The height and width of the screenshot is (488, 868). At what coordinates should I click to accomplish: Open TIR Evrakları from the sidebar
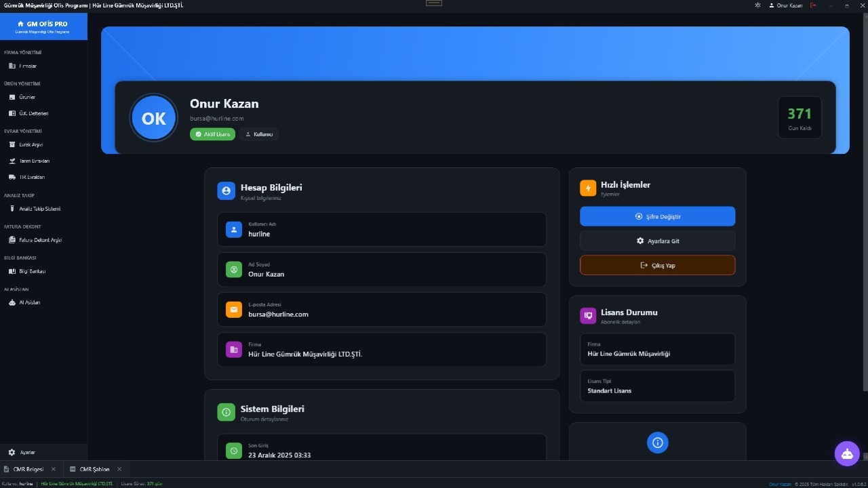(31, 177)
